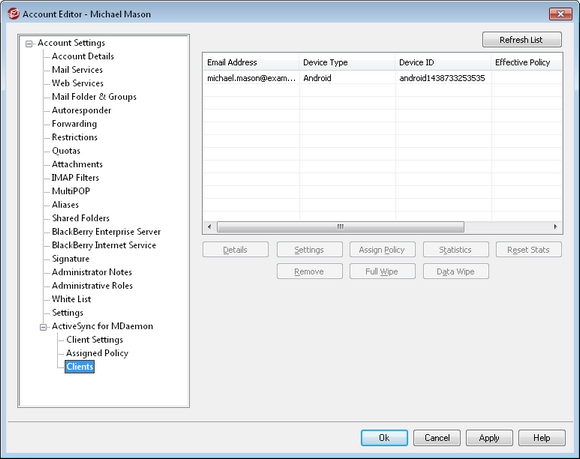Collapse the Account Settings tree node
580x459 pixels.
pos(29,44)
